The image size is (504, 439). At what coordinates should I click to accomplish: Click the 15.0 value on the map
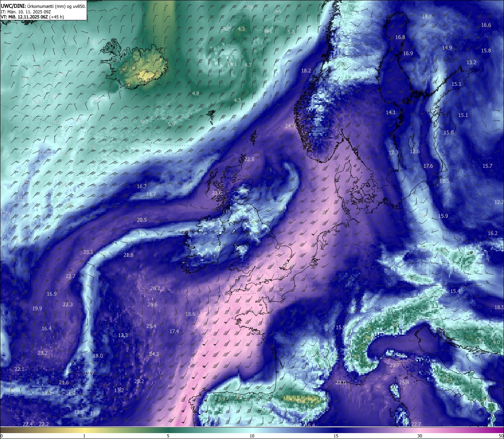(x=448, y=132)
